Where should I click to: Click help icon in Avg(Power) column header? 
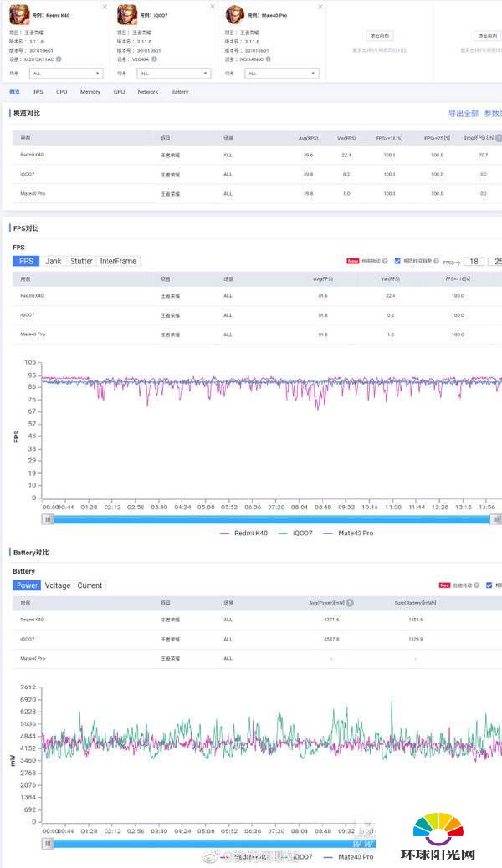click(350, 603)
